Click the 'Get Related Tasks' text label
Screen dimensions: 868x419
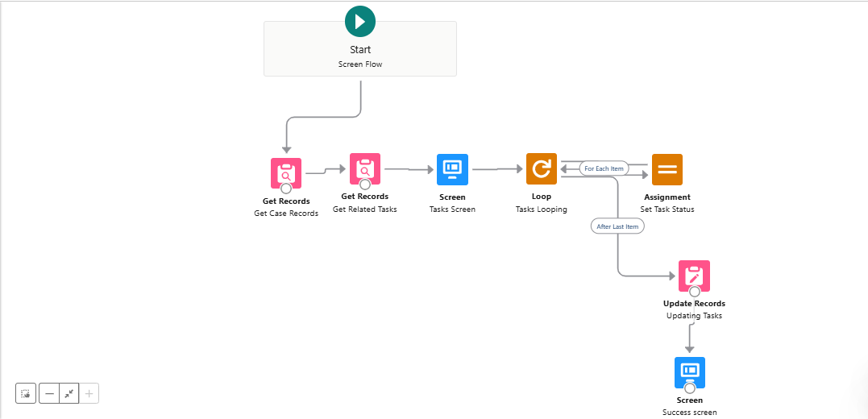click(x=364, y=209)
